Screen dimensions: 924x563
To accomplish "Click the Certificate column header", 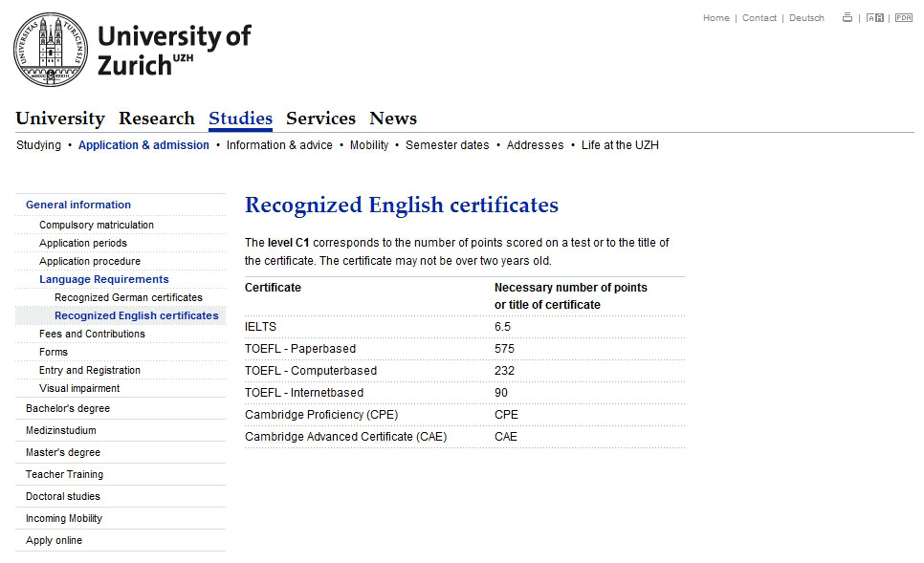I will pos(273,288).
